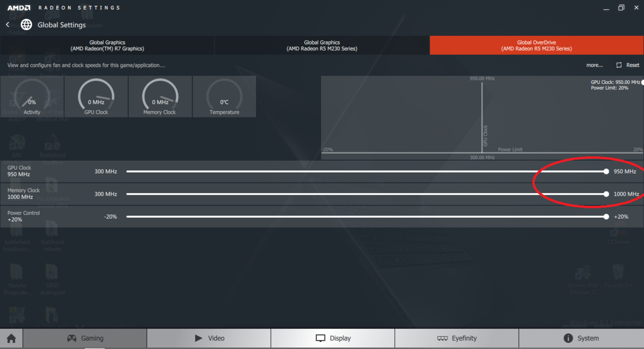The height and width of the screenshot is (349, 644).
Task: Click the GPU Clock 950 MHz row label
Action: click(x=19, y=171)
